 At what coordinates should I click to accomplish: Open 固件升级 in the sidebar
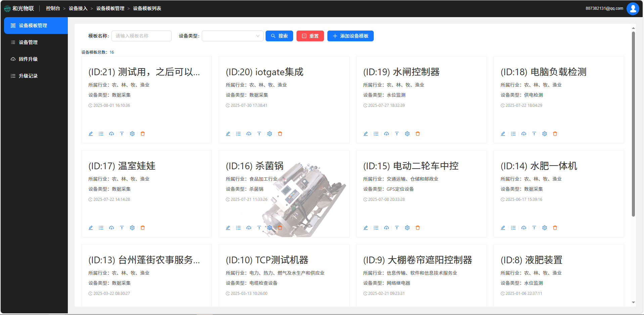[36, 59]
